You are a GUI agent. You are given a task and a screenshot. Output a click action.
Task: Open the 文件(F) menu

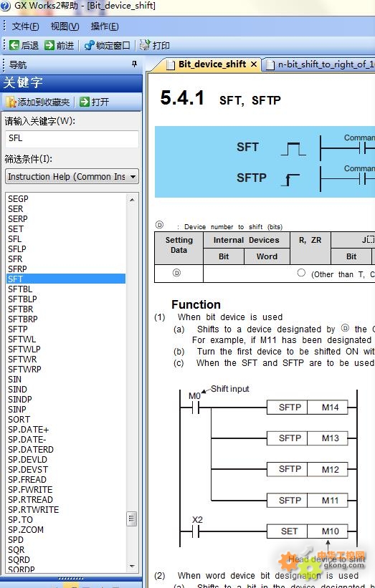click(26, 26)
